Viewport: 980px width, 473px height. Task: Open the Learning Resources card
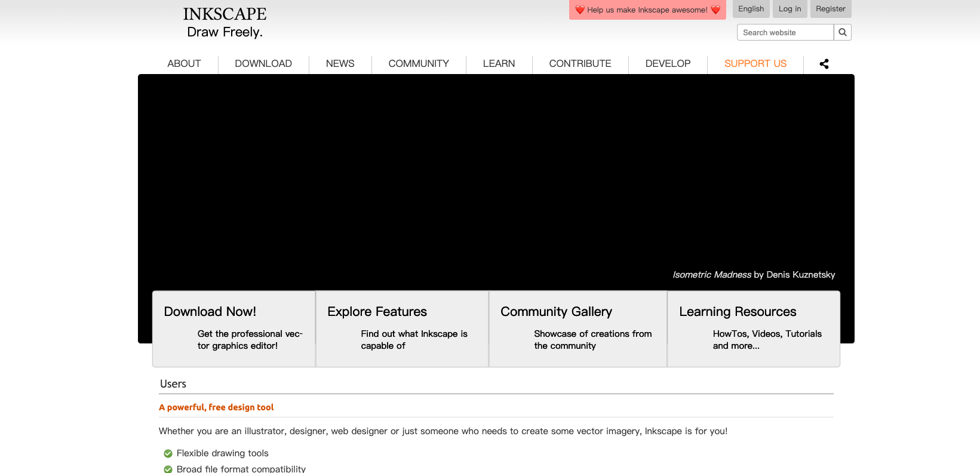tap(754, 329)
